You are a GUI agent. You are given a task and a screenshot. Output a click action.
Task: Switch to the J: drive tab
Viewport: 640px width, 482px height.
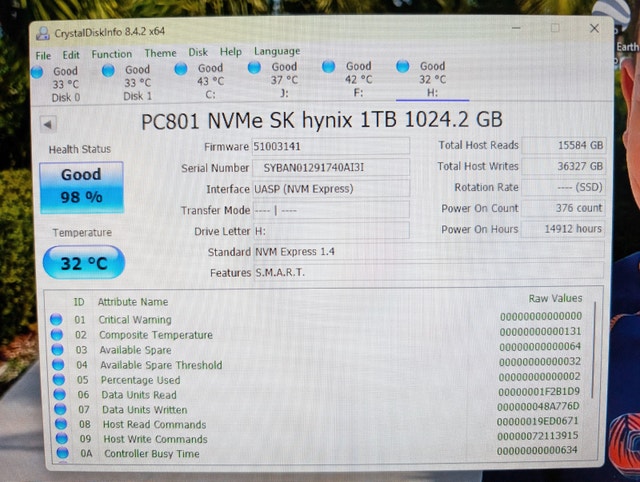click(x=284, y=80)
